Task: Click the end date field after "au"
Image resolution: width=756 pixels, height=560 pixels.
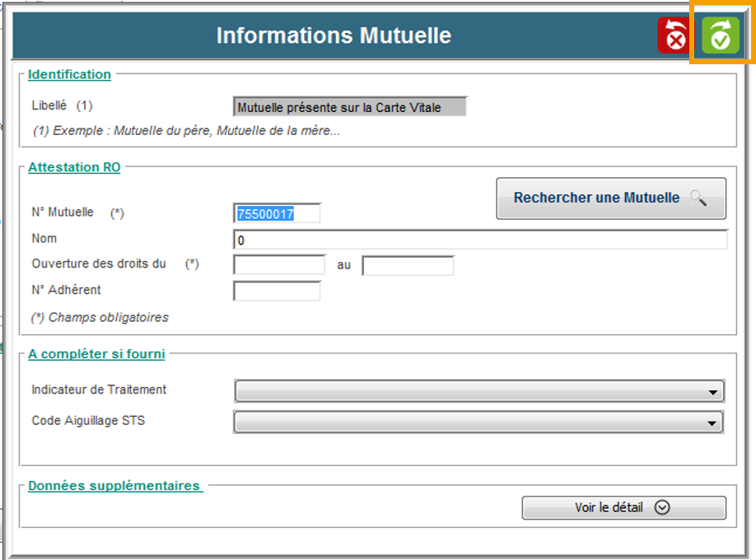Action: point(408,265)
